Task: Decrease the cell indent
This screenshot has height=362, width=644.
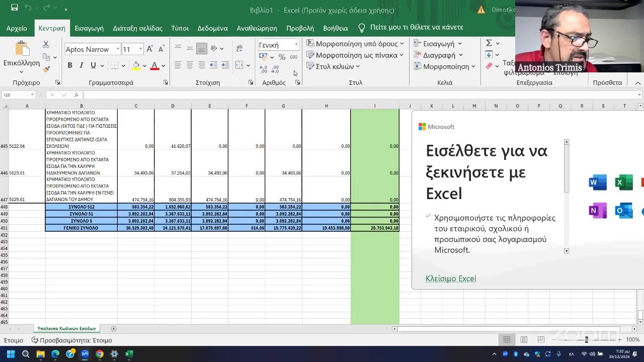Action: point(213,65)
